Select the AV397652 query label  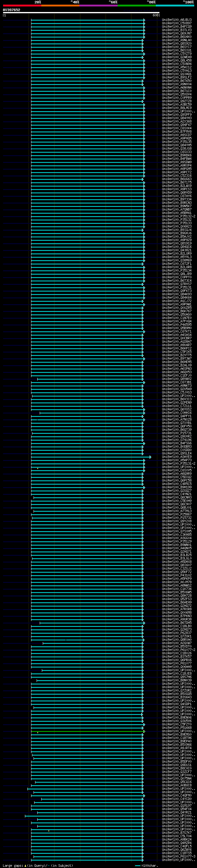coord(11,10)
